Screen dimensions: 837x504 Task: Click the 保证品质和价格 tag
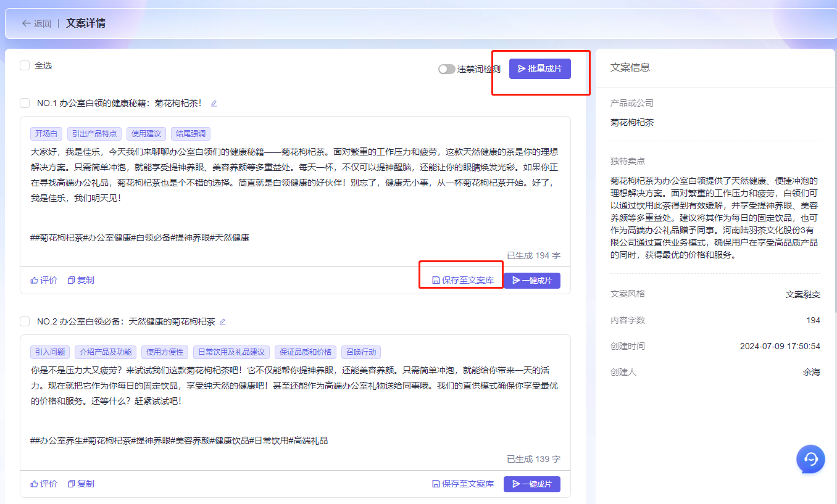pos(306,352)
